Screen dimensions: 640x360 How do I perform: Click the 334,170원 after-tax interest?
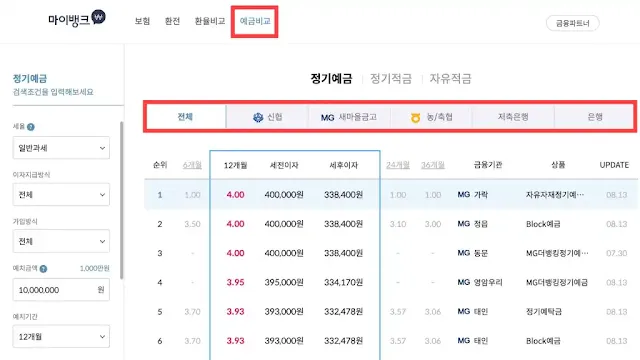point(344,282)
